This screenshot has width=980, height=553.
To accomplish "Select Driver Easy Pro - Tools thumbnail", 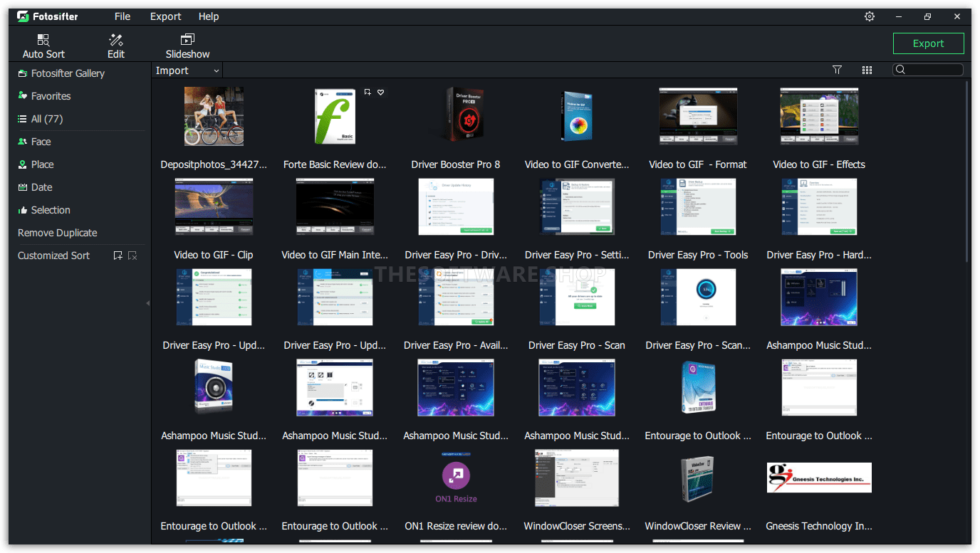I will pos(698,206).
